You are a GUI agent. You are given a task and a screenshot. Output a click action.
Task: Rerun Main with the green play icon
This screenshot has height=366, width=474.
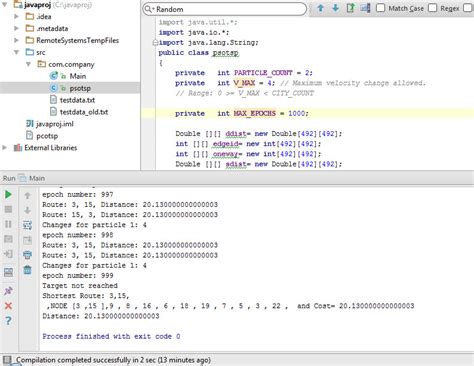(8, 195)
